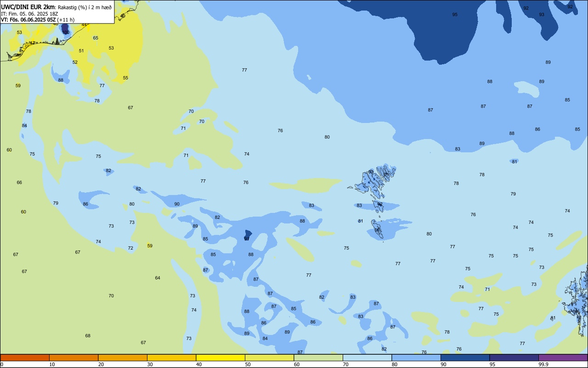Click the '52' humidity value on the map

point(75,62)
